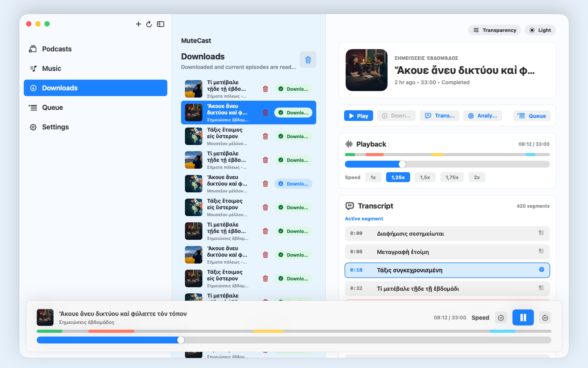The height and width of the screenshot is (368, 588).
Task: Click the Music note icon in the sidebar
Action: coord(33,68)
